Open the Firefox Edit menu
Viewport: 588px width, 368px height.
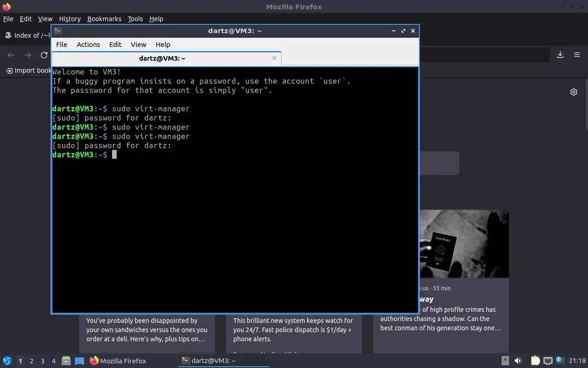tap(26, 19)
